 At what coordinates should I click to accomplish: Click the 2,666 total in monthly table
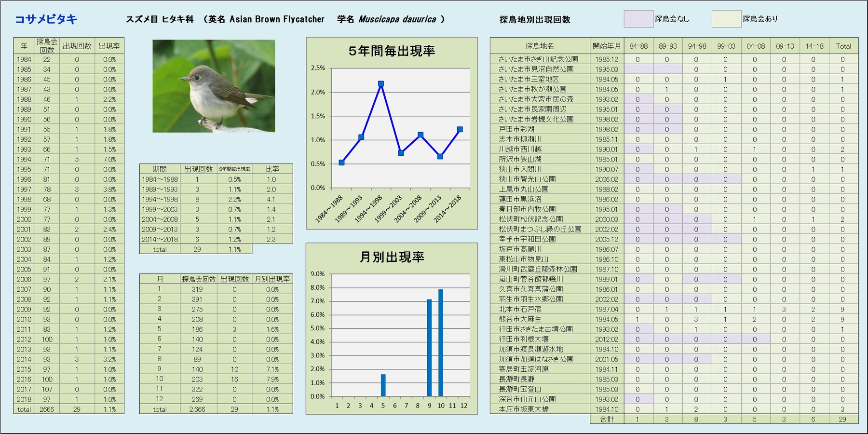point(197,409)
